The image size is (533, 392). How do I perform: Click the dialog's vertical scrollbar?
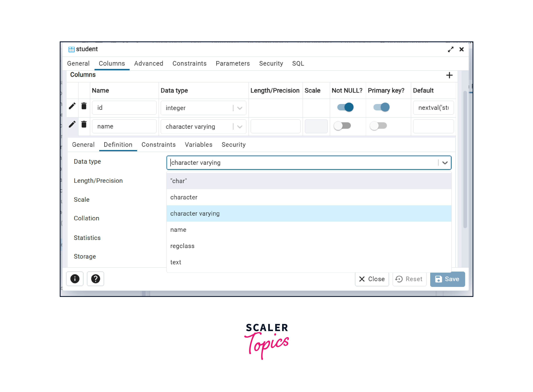[x=465, y=159]
